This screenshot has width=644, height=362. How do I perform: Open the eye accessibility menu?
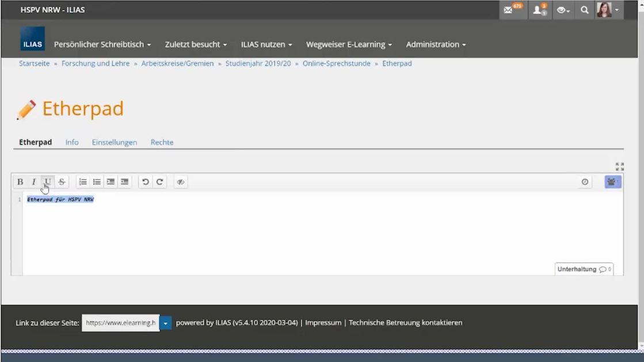(563, 10)
